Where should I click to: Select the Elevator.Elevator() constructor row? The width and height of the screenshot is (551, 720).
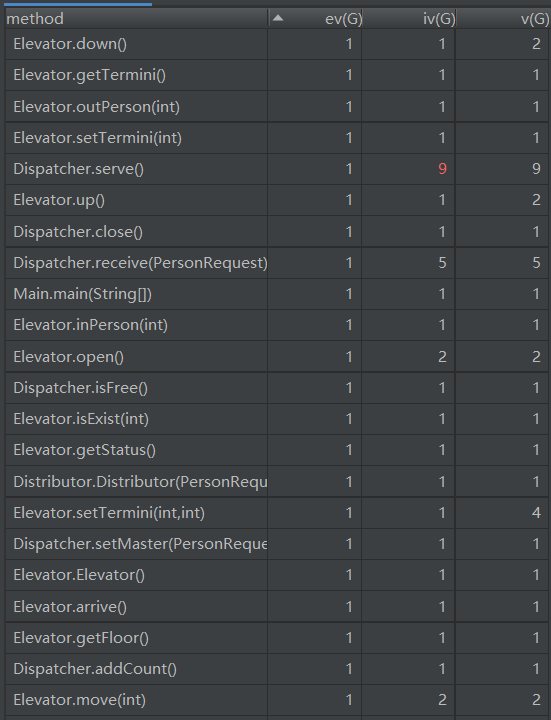pyautogui.click(x=278, y=575)
